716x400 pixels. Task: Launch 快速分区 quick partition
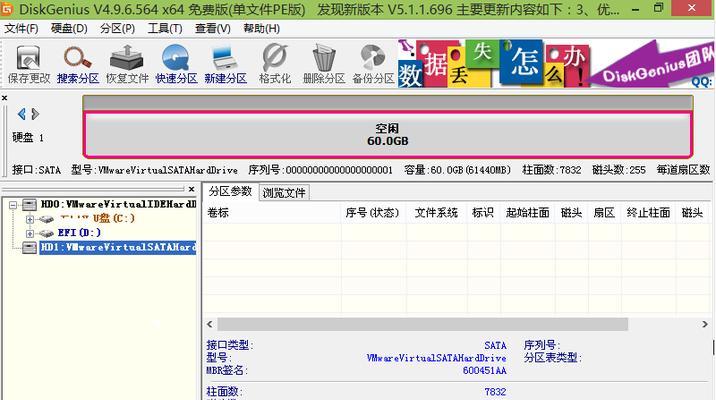176,64
